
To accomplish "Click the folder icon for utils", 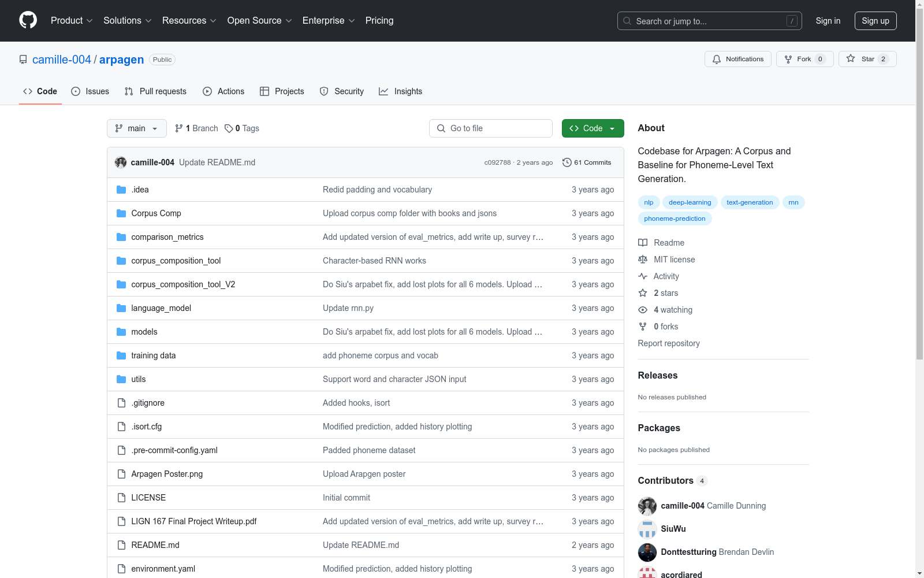I will tap(121, 379).
